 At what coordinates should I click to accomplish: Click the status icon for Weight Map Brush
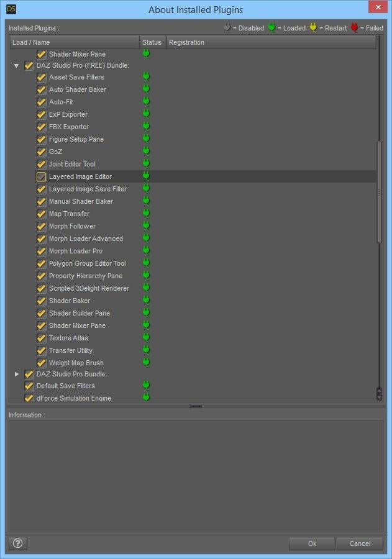[x=146, y=362]
